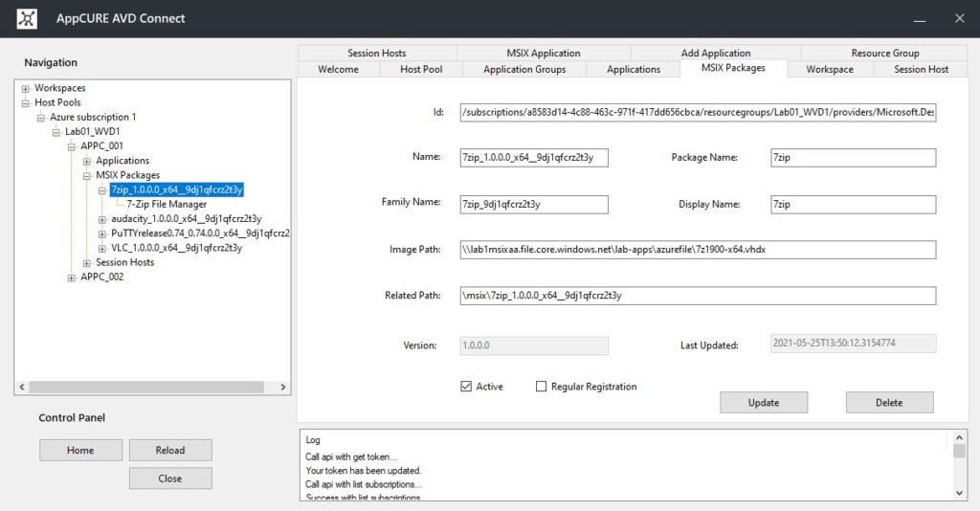Select 7-Zip File Manager in the tree

pyautogui.click(x=167, y=204)
